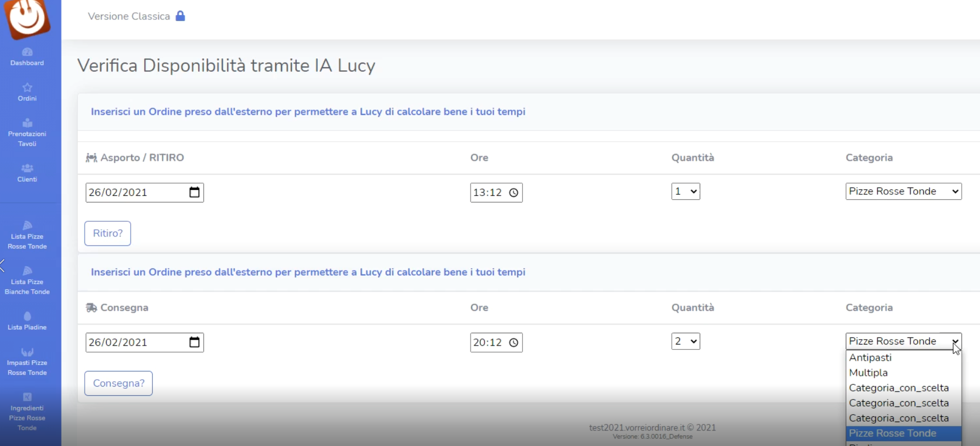Select highlighted Pizze Rosse Tonde option
Screen dimensions: 980x446
coord(892,433)
